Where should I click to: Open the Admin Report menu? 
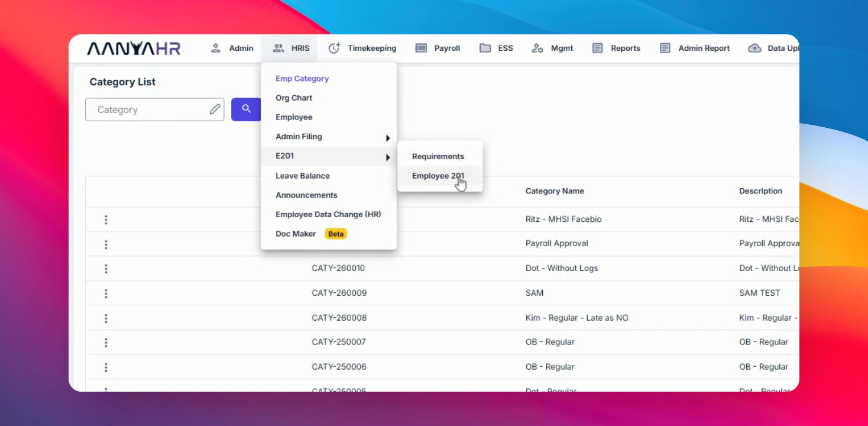[695, 49]
